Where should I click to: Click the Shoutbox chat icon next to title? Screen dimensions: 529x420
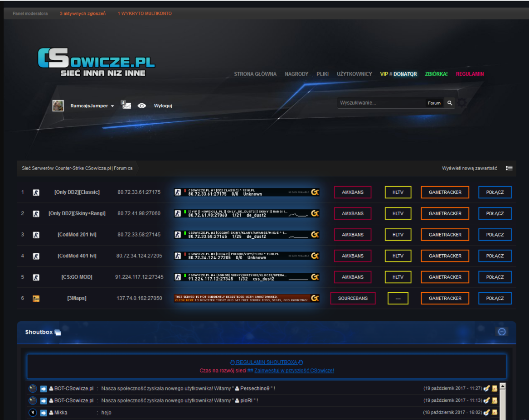tap(58, 333)
